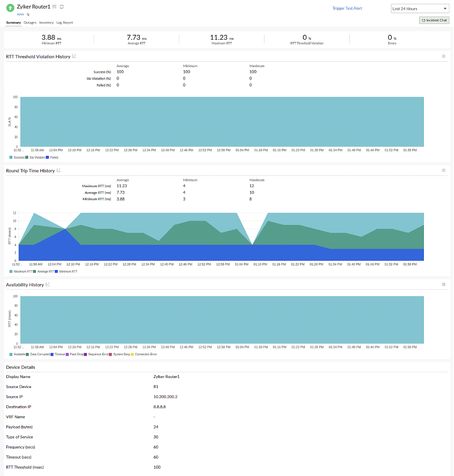
Task: Click the export icon beside Round Trip Time History
Action: [x=59, y=170]
